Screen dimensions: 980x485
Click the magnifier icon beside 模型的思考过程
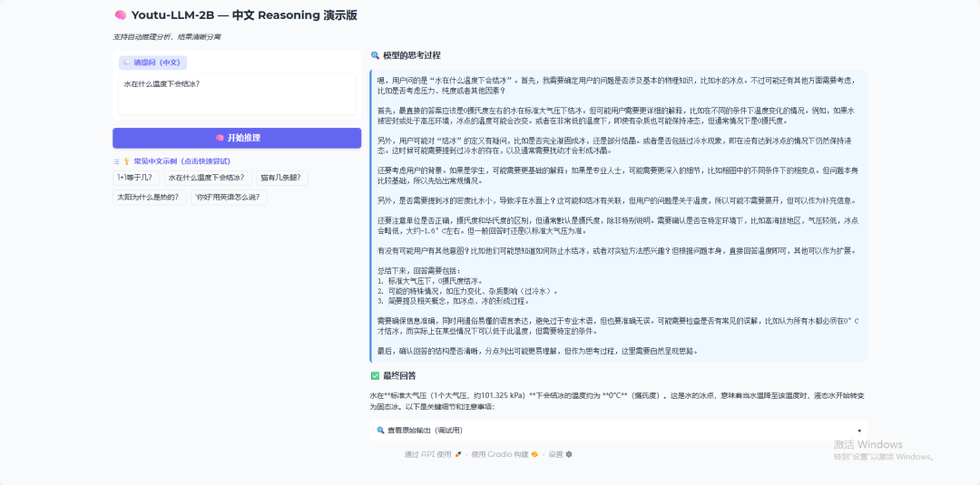tap(375, 55)
